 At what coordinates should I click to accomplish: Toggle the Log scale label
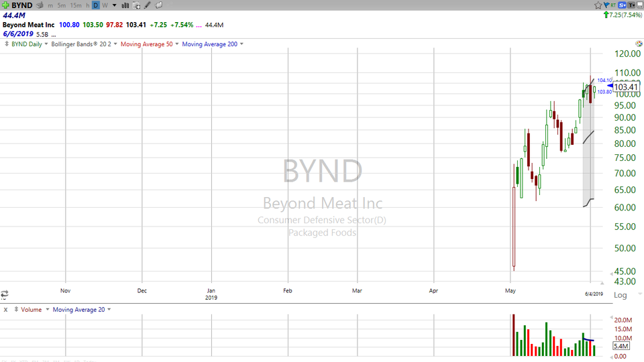point(620,295)
